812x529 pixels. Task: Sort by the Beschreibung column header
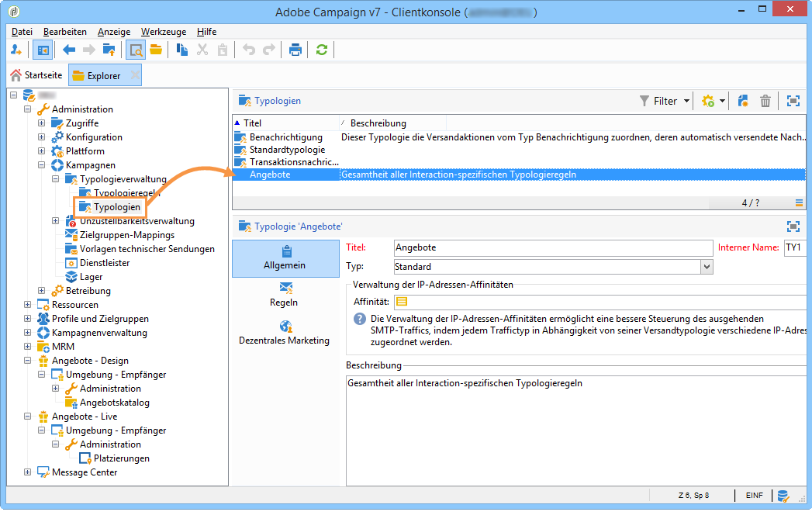click(392, 123)
